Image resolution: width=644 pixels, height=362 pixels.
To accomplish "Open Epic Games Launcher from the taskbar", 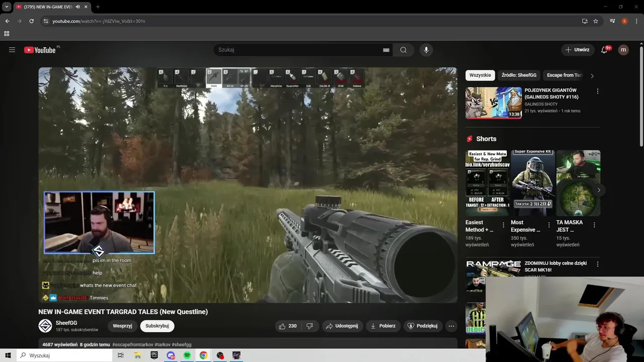I will pyautogui.click(x=154, y=355).
